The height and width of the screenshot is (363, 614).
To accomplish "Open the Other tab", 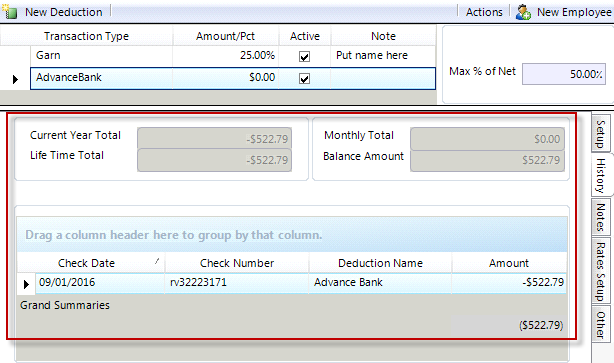I will 601,324.
